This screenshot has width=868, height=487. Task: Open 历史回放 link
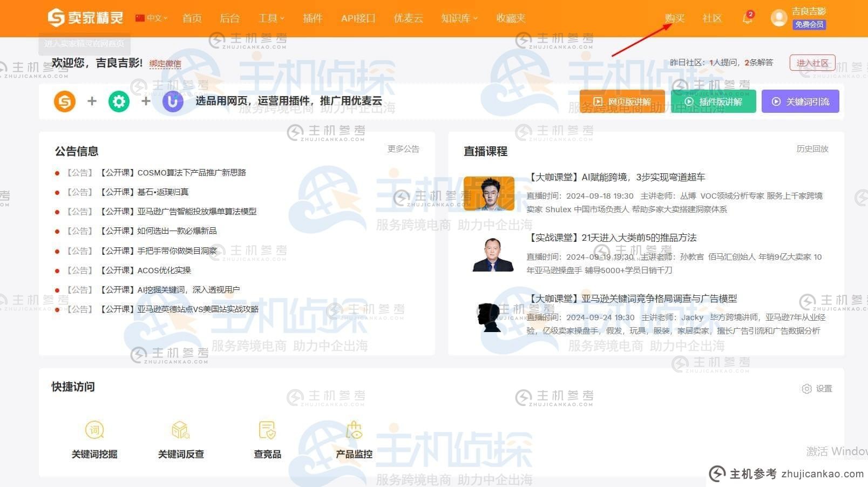click(x=812, y=148)
